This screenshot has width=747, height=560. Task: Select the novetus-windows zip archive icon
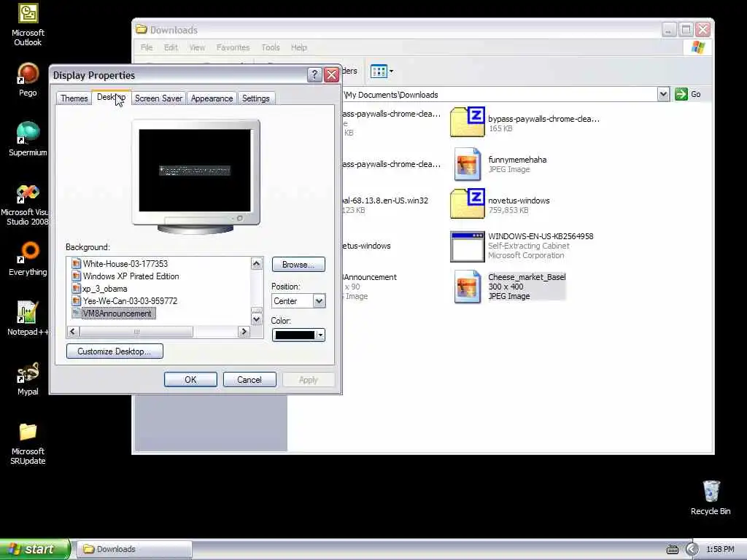coord(468,204)
